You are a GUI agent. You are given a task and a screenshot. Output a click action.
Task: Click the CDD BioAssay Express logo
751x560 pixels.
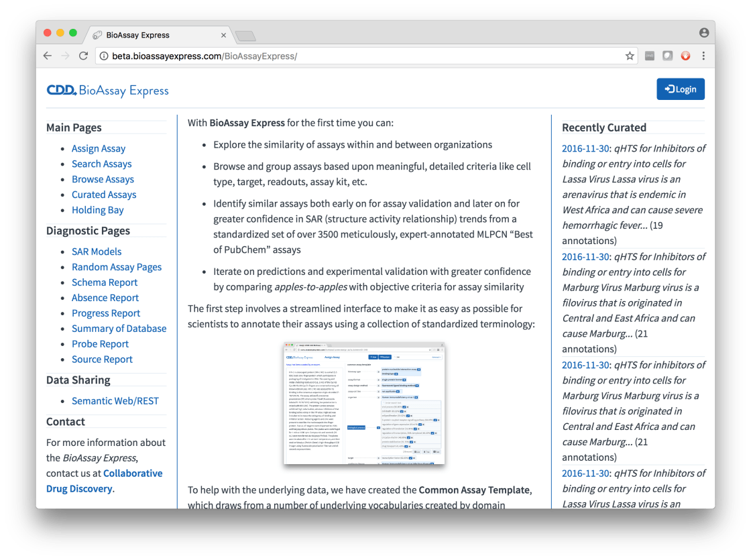pyautogui.click(x=107, y=90)
